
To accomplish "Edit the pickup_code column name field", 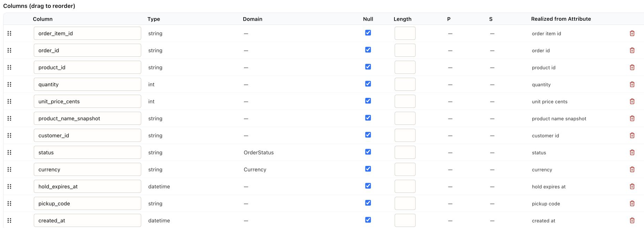I will point(87,203).
